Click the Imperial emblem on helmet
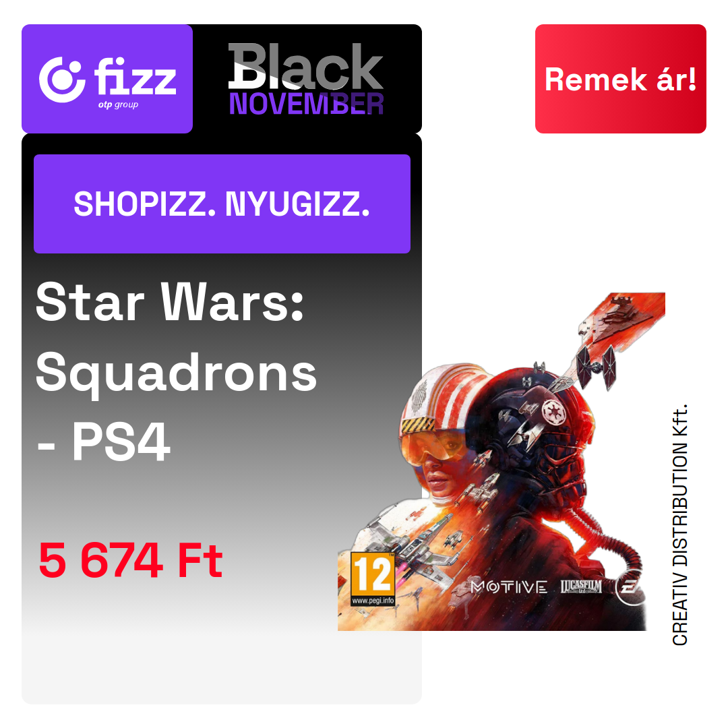The width and height of the screenshot is (728, 728). (x=553, y=411)
